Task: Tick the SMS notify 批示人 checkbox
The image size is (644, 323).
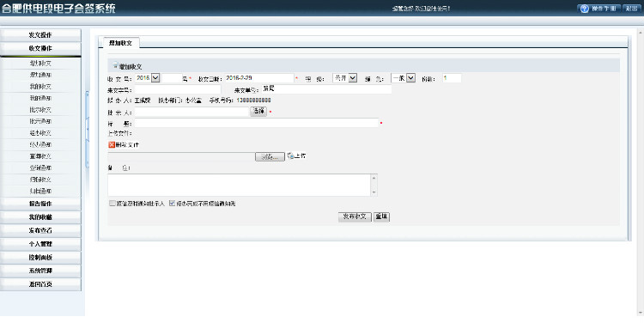Action: pos(112,203)
